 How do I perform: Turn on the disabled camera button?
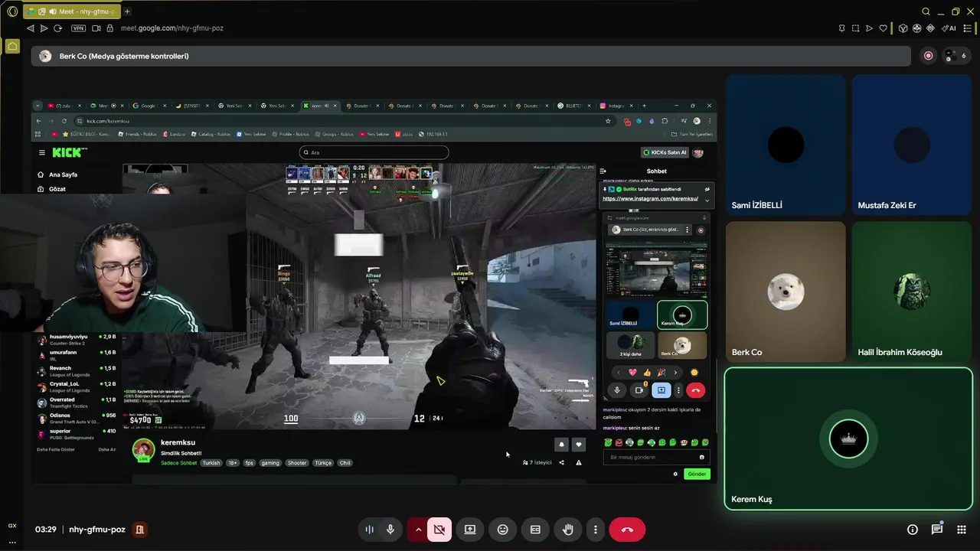(x=439, y=530)
